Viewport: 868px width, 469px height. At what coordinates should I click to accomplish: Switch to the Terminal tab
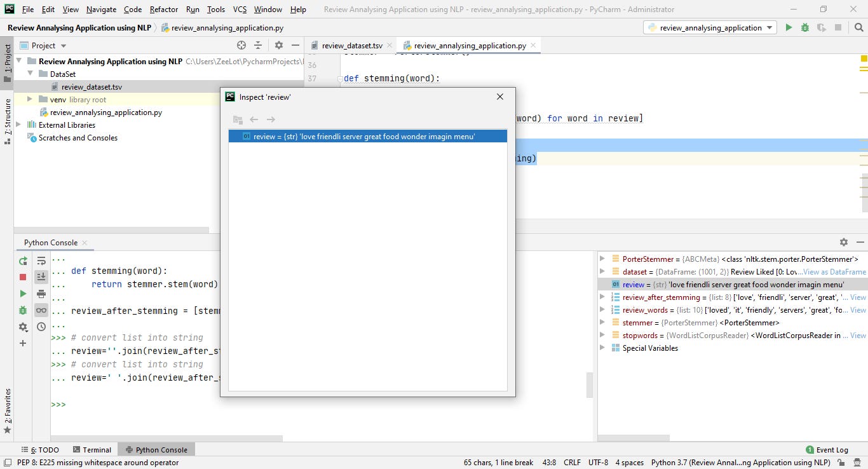(x=92, y=449)
